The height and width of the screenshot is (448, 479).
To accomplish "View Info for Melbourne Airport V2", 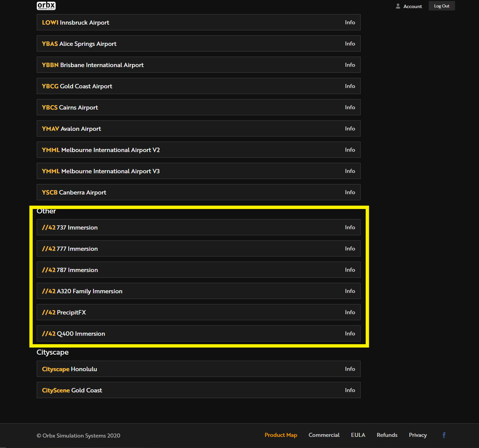I will (350, 150).
